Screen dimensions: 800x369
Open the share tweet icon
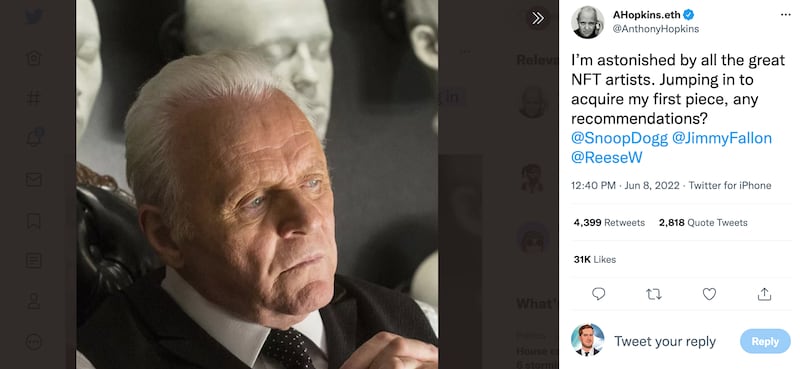coord(764,294)
